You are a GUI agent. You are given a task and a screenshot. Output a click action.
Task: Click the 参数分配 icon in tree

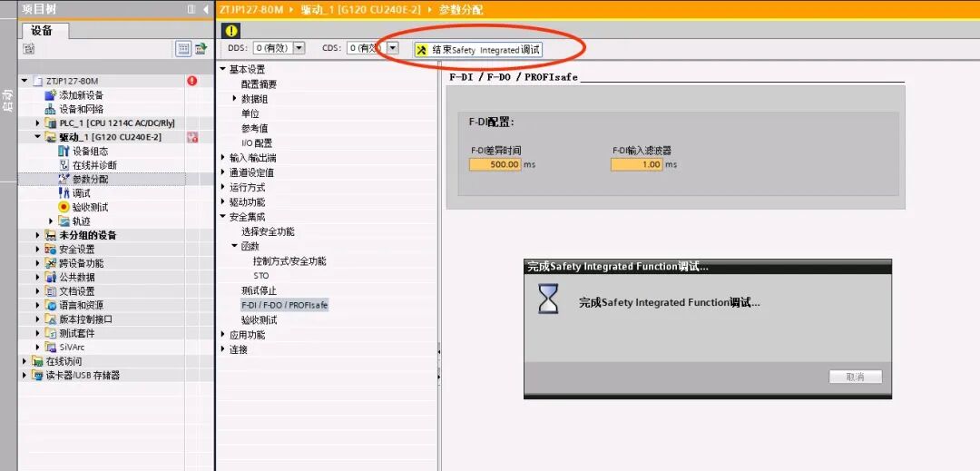[x=64, y=180]
